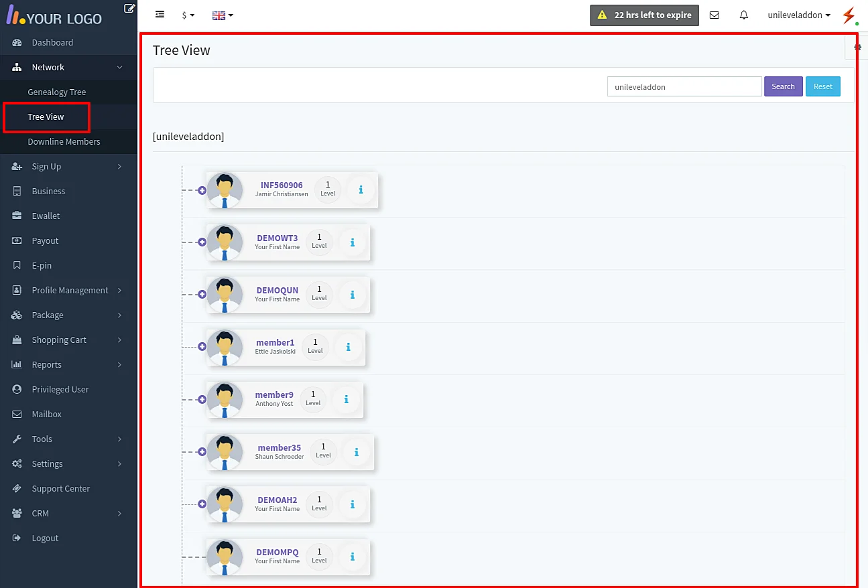This screenshot has width=868, height=588.
Task: Click info icon for INF560906
Action: pyautogui.click(x=361, y=190)
